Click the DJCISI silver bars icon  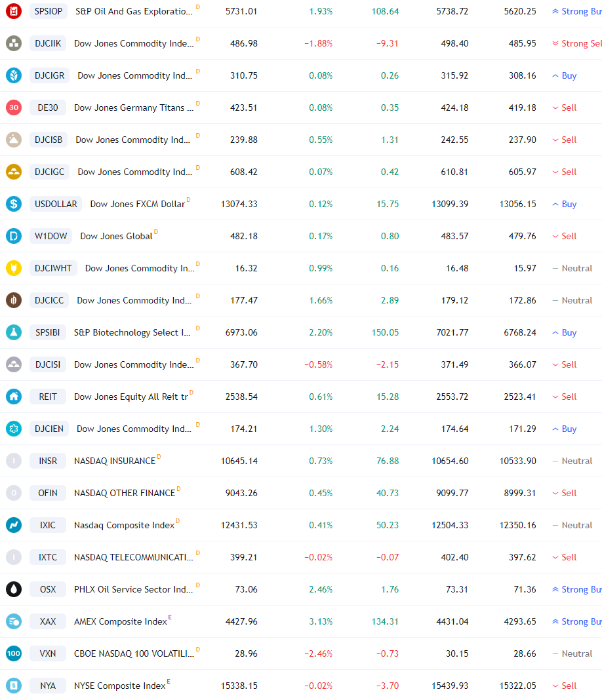(x=14, y=364)
